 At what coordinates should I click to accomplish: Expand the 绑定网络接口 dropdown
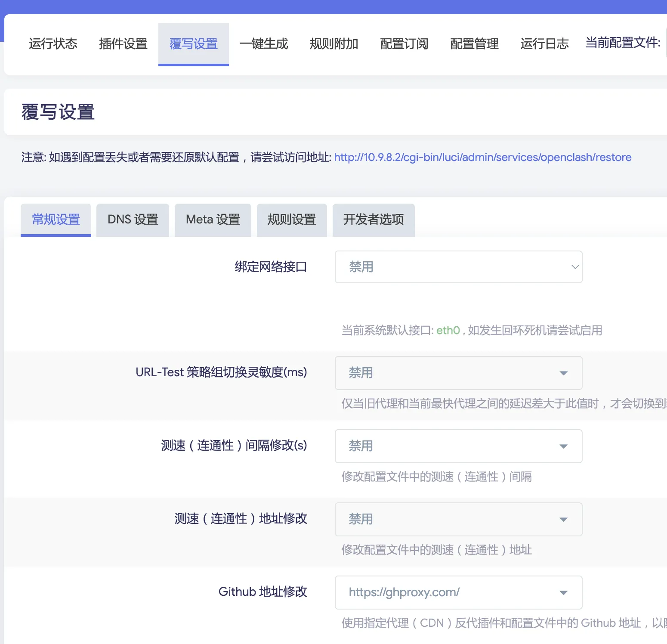pos(458,267)
